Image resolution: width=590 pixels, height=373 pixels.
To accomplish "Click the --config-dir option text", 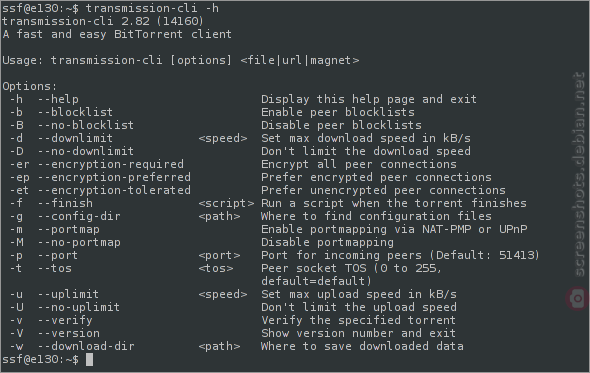I will click(x=79, y=216).
